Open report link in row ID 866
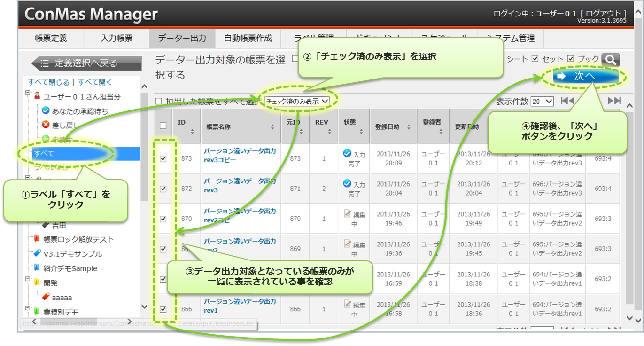Screen dimensions: 644x346 (240, 306)
